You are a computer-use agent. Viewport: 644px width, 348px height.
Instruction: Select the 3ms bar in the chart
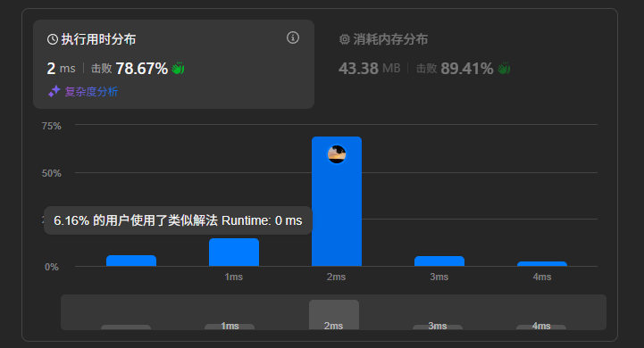439,261
